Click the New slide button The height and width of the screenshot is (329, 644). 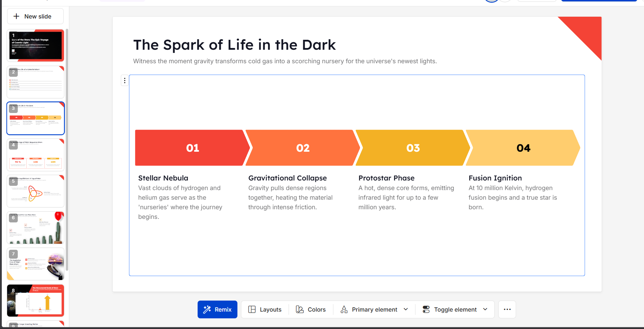coord(35,16)
